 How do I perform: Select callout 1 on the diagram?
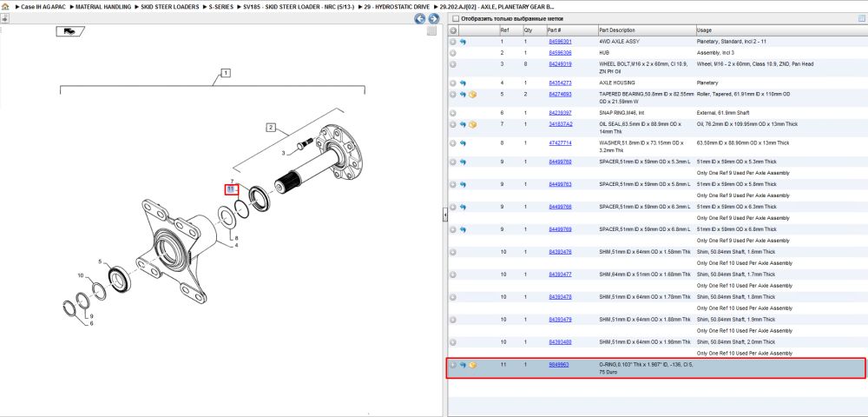pos(226,73)
